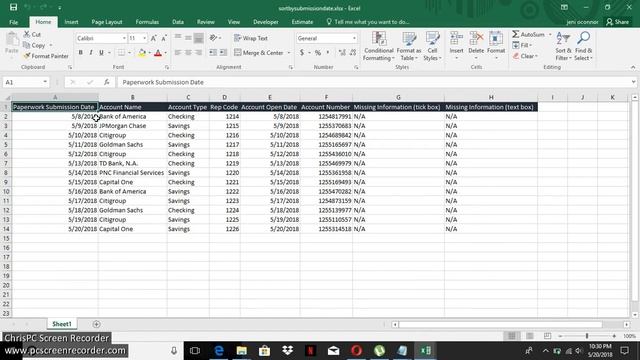Toggle Wrap Text
Viewport: 640px width, 360px height.
[x=251, y=38]
